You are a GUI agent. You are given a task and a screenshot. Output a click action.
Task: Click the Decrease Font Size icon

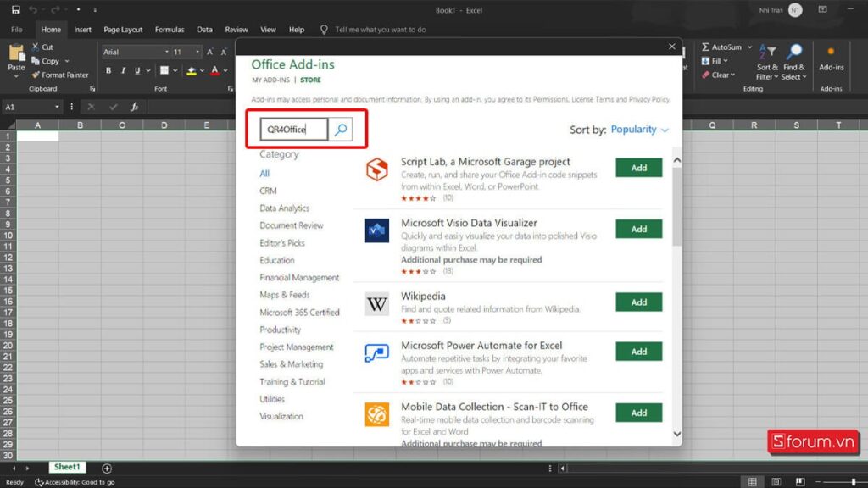[x=224, y=52]
